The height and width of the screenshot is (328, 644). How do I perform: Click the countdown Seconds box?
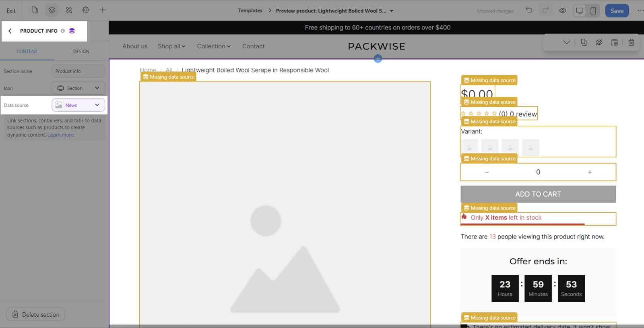(571, 289)
